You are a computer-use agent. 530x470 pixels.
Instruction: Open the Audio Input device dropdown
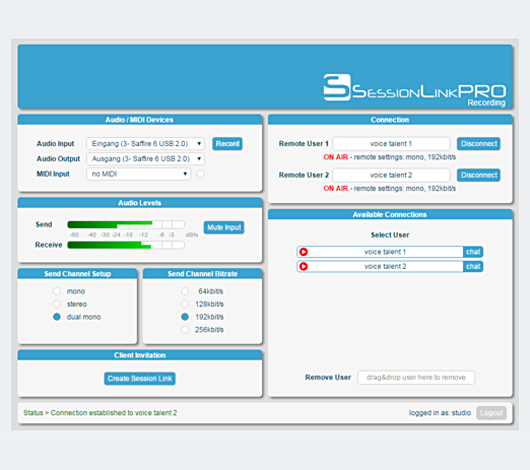tap(145, 144)
